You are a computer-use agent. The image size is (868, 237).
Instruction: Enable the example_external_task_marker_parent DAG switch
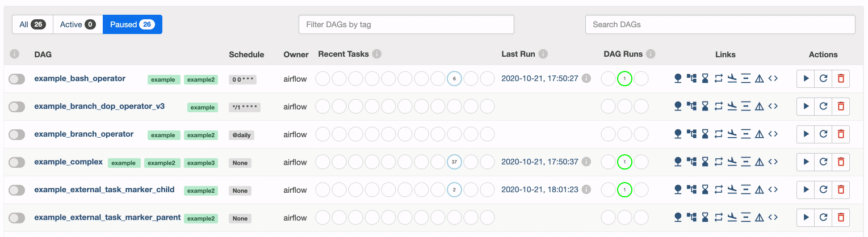17,218
